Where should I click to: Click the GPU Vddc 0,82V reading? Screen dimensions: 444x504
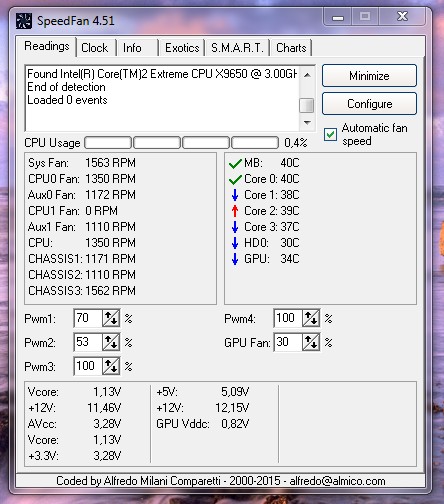coord(203,424)
